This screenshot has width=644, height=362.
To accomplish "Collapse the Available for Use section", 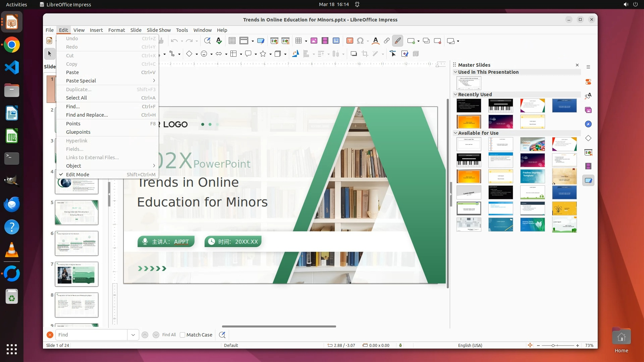I will 455,133.
